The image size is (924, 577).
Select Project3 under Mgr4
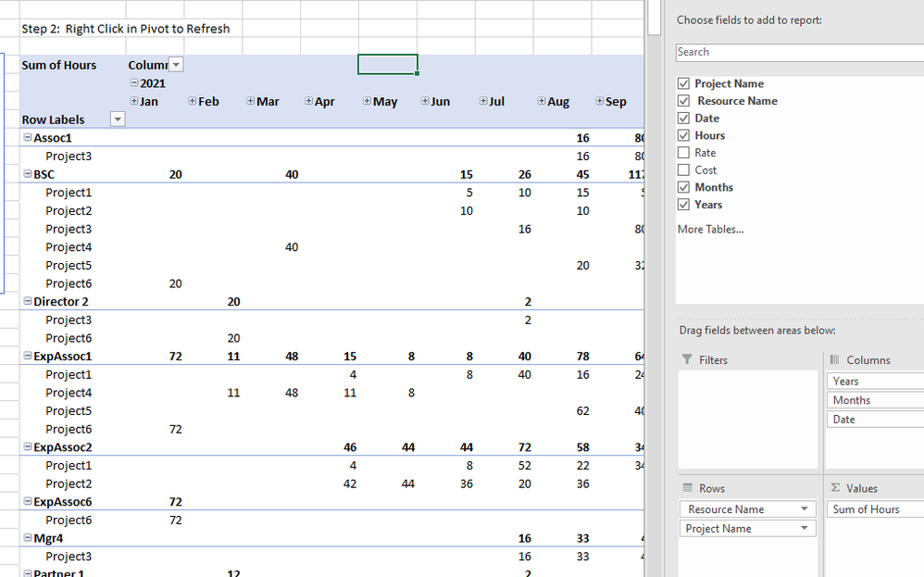(x=69, y=557)
